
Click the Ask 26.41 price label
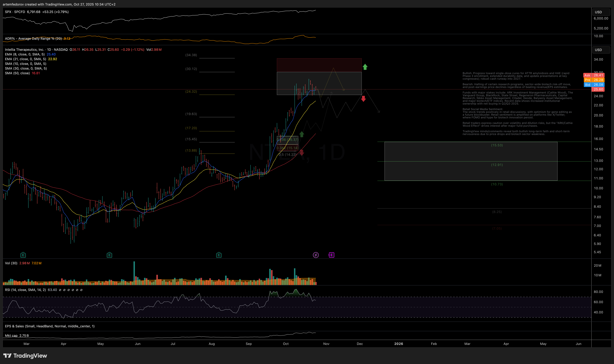click(594, 75)
